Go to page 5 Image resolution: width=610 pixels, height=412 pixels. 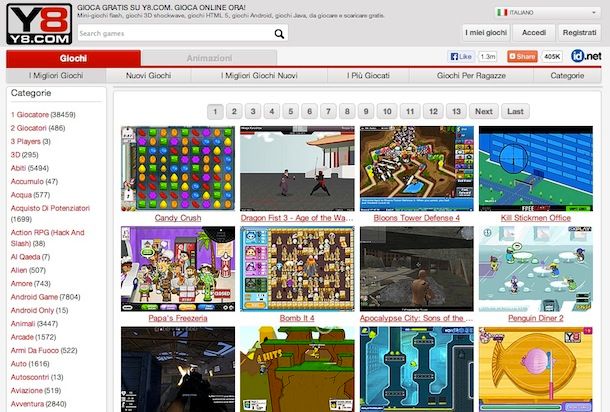291,112
